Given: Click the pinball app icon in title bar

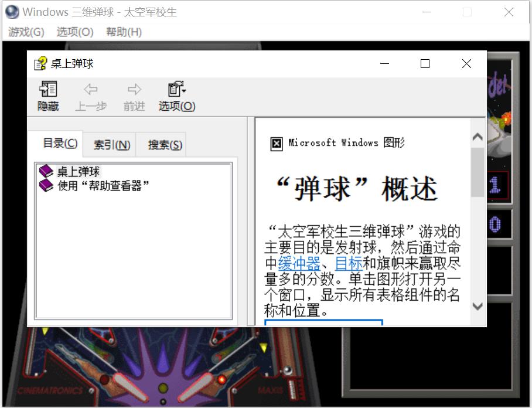Looking at the screenshot, I should click(x=12, y=12).
